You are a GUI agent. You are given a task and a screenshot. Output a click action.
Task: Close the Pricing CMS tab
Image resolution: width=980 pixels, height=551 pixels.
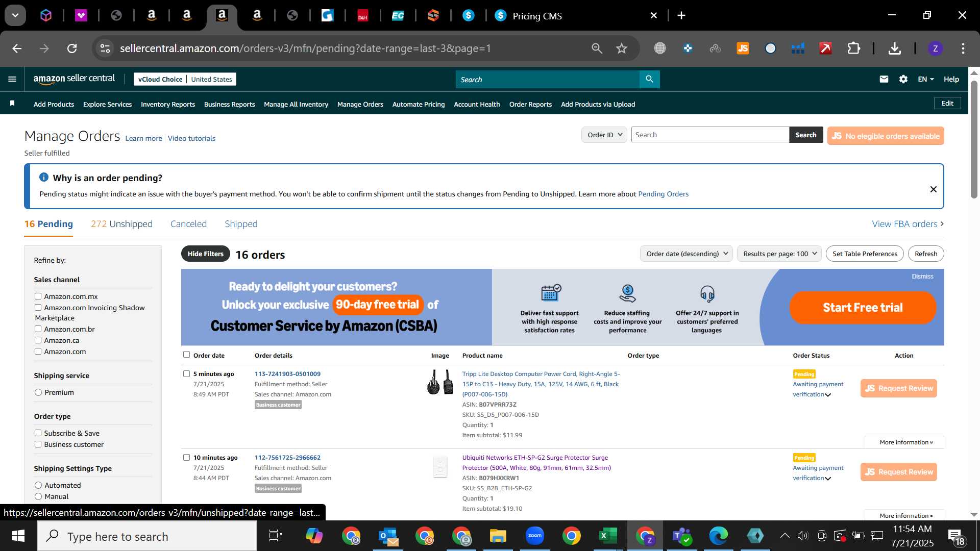click(653, 16)
